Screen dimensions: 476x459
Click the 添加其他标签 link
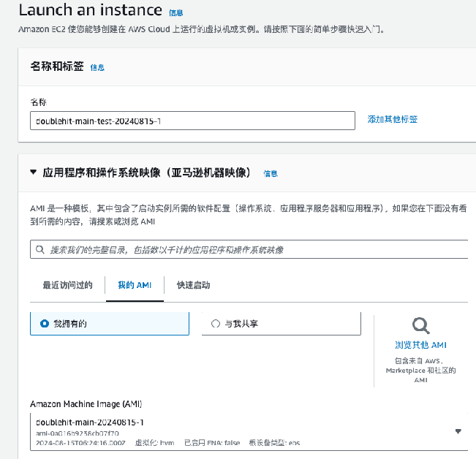[393, 119]
